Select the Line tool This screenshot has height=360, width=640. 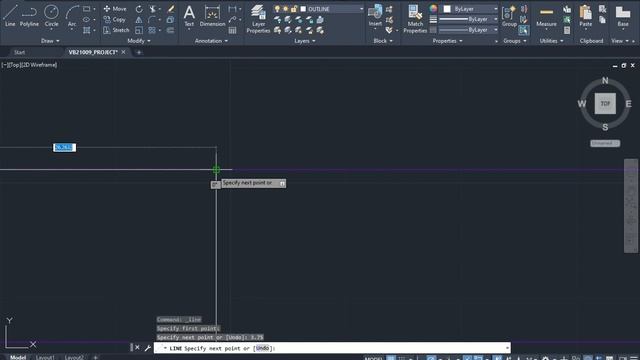(10, 16)
